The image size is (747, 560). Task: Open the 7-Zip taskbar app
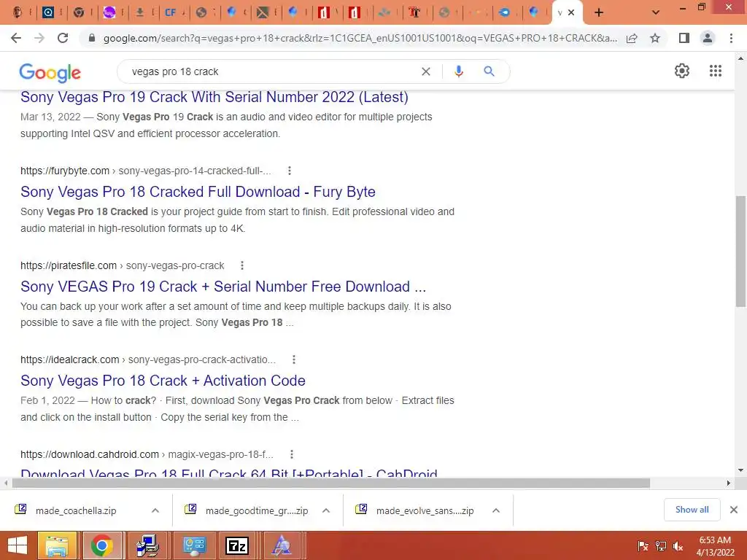[x=237, y=545]
